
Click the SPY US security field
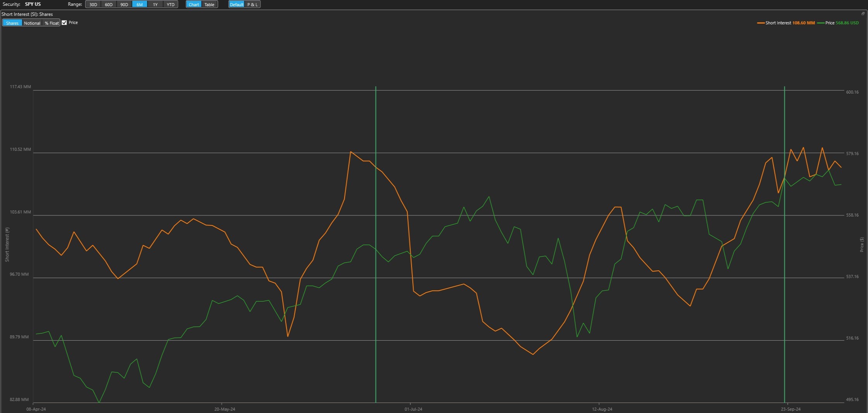(33, 4)
